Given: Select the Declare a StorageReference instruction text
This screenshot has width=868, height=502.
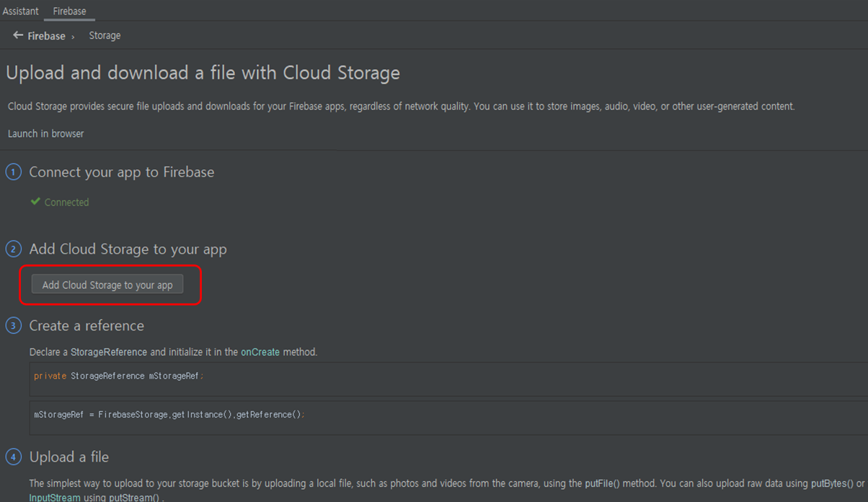Looking at the screenshot, I should [x=173, y=352].
